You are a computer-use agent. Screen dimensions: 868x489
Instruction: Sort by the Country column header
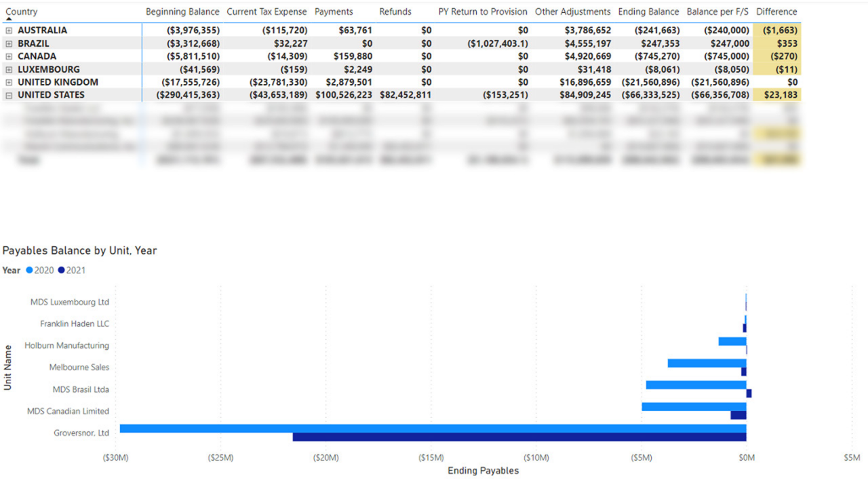(22, 12)
